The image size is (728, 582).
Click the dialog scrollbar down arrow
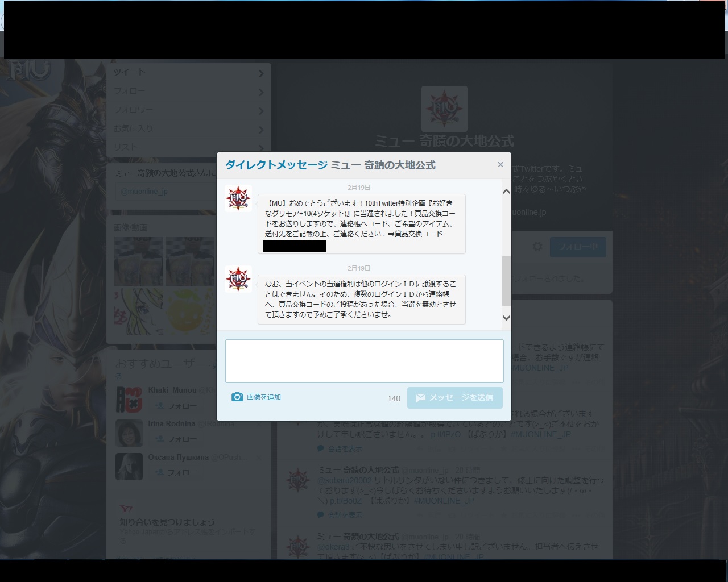click(506, 318)
